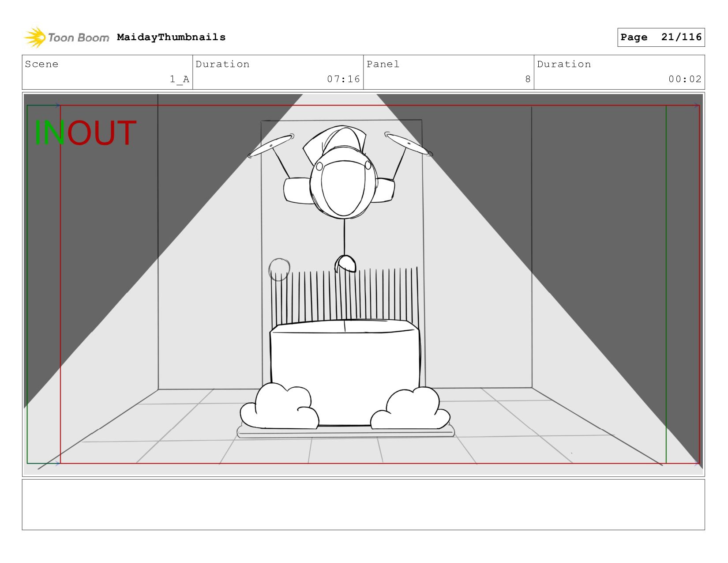The width and height of the screenshot is (728, 563).
Task: Click the Page 21/116 indicator box
Action: click(x=661, y=37)
